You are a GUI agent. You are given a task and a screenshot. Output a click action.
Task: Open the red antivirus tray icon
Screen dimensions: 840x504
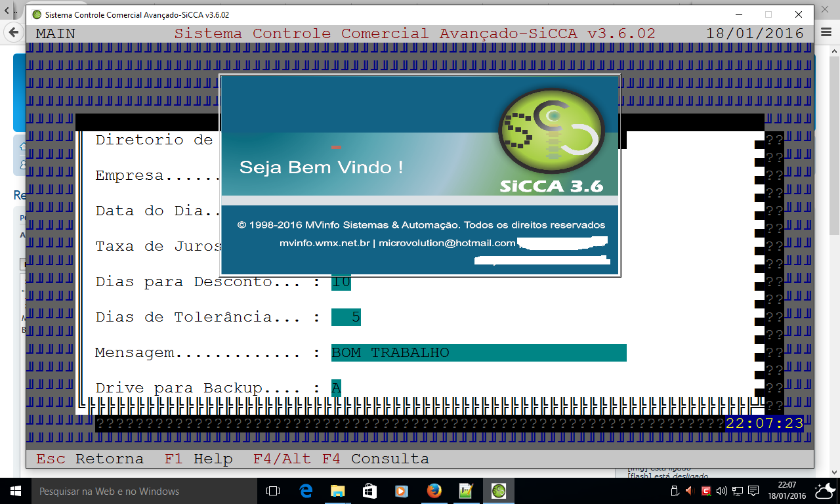pos(706,491)
